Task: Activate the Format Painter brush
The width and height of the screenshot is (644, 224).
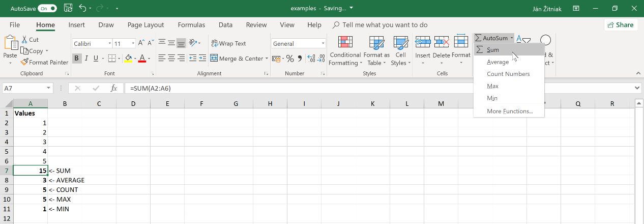Action: click(x=45, y=62)
